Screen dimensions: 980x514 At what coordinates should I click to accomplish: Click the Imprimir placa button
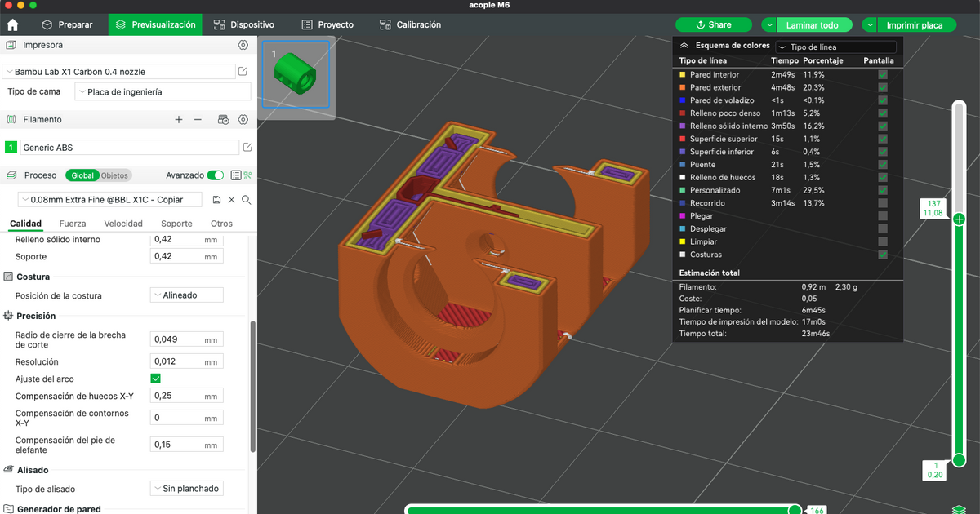[914, 25]
